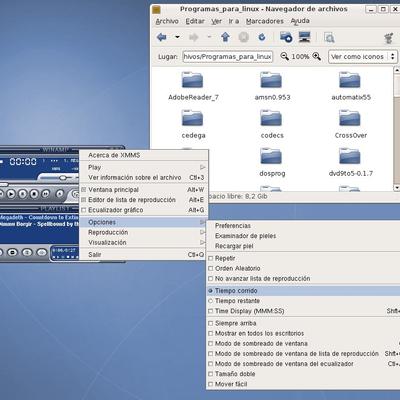
Task: Click the GNOME foot throbber icon
Action: (x=388, y=38)
